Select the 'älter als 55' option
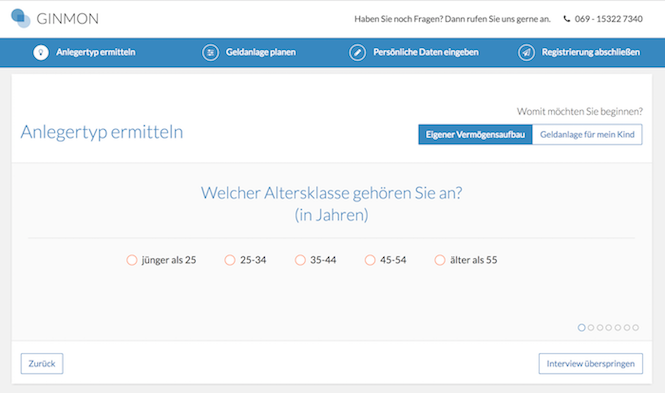 (x=440, y=260)
